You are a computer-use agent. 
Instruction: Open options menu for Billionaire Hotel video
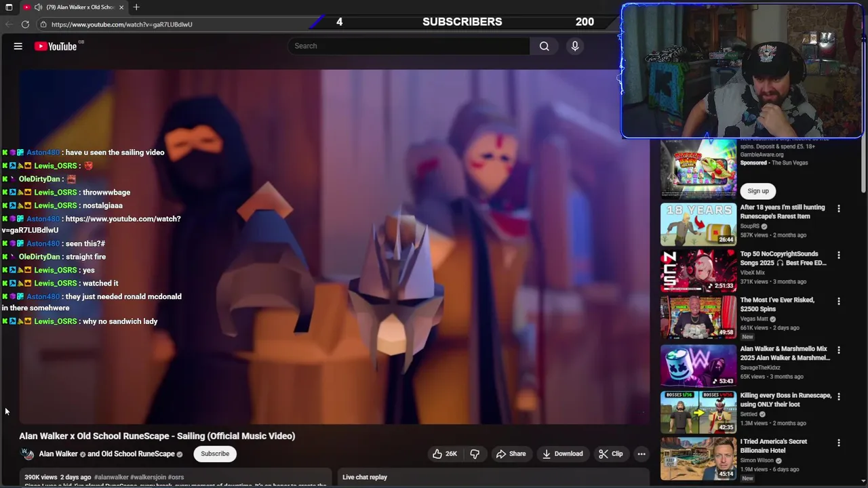click(839, 443)
